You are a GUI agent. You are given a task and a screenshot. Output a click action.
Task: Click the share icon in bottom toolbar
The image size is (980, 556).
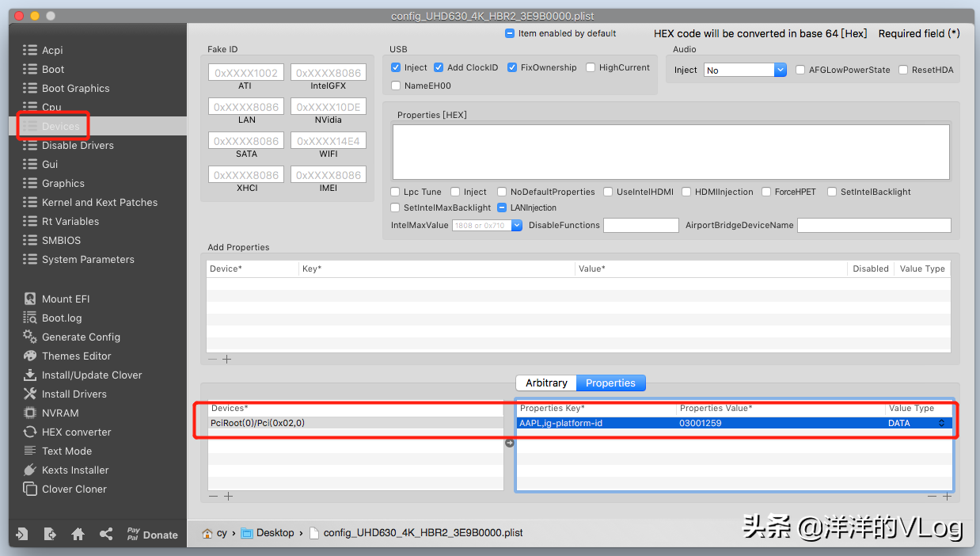pyautogui.click(x=106, y=535)
